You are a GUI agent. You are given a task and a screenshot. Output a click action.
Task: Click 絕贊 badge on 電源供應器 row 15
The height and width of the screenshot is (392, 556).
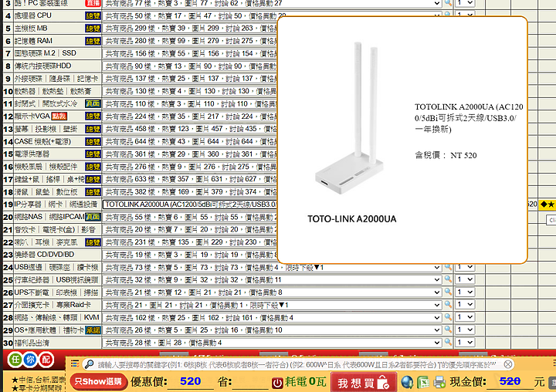coord(93,154)
